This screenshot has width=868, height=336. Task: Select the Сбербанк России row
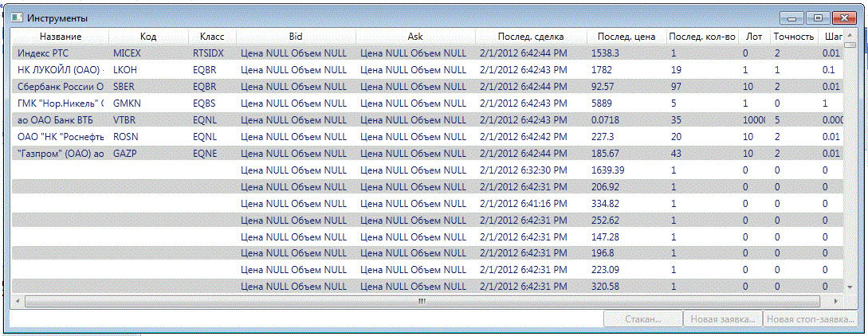point(427,87)
